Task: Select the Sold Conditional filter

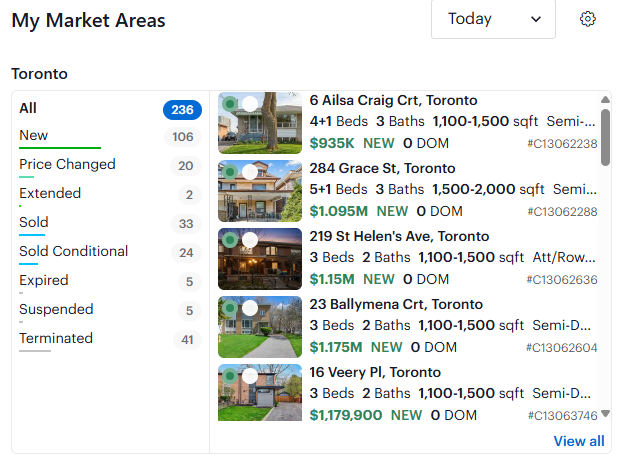Action: pos(110,252)
